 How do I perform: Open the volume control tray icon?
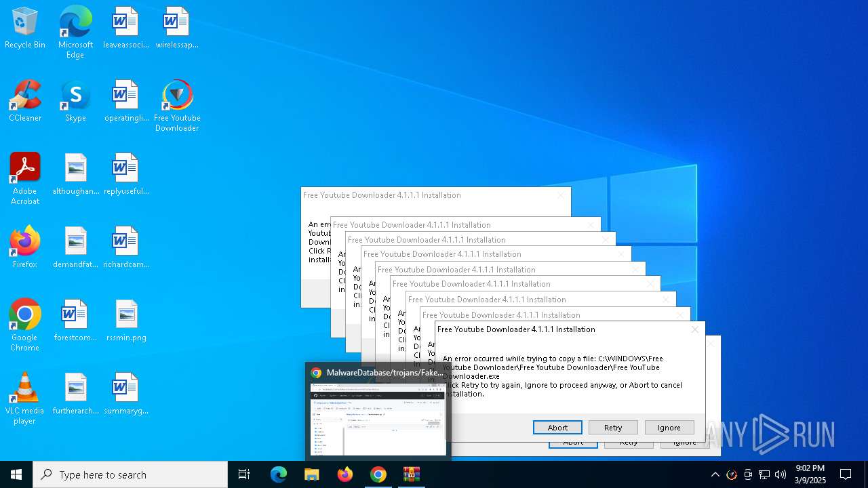click(x=781, y=474)
